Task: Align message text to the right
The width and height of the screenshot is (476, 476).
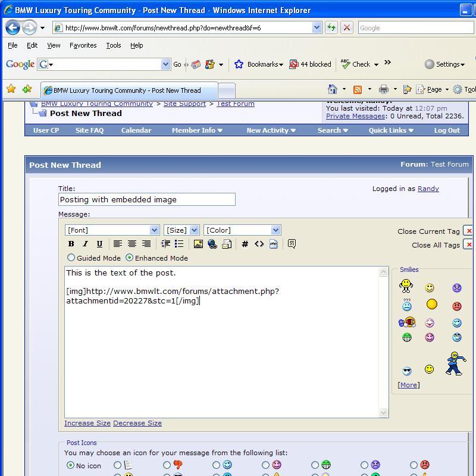Action: coord(146,244)
